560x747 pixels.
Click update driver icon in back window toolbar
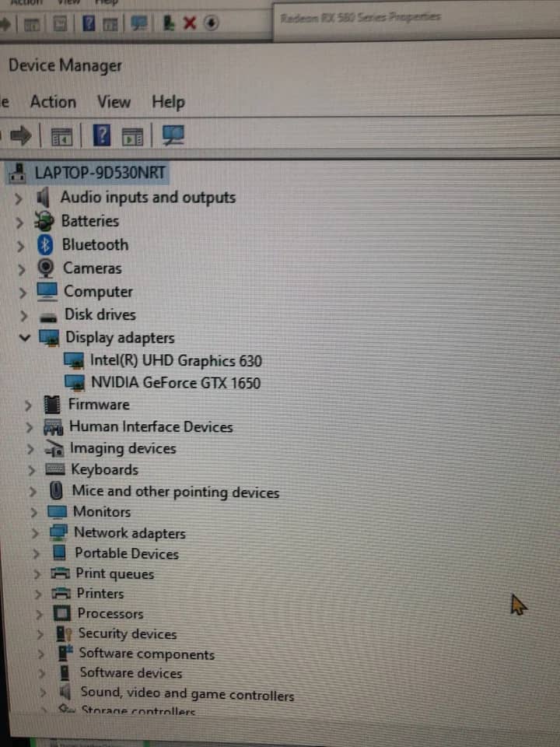click(169, 23)
